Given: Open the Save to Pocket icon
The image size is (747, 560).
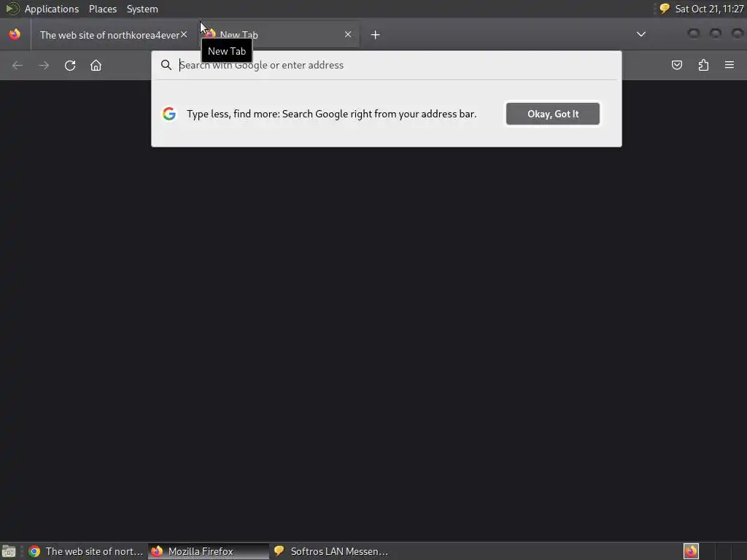Looking at the screenshot, I should pyautogui.click(x=676, y=65).
